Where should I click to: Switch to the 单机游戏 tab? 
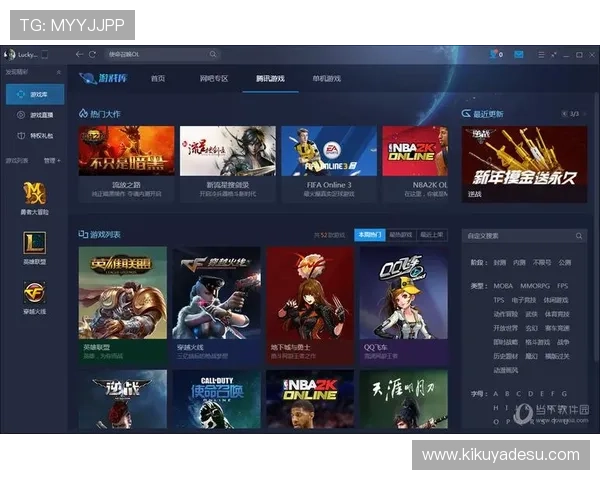[x=326, y=78]
